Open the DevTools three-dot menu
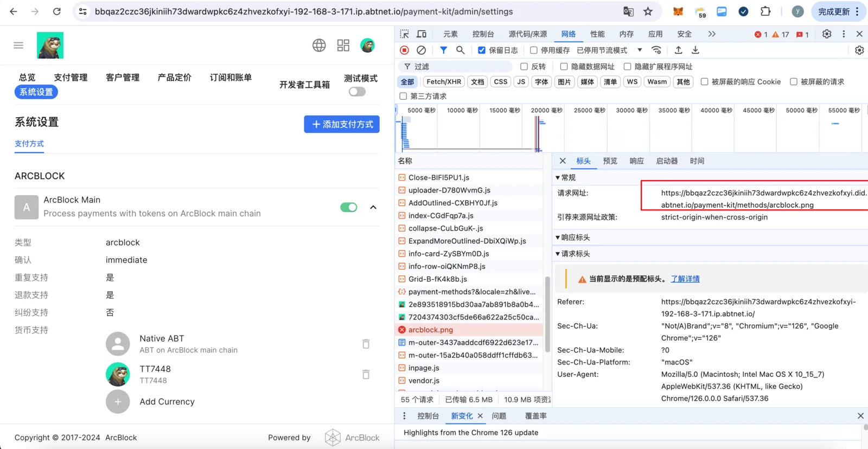This screenshot has height=449, width=868. pos(844,34)
